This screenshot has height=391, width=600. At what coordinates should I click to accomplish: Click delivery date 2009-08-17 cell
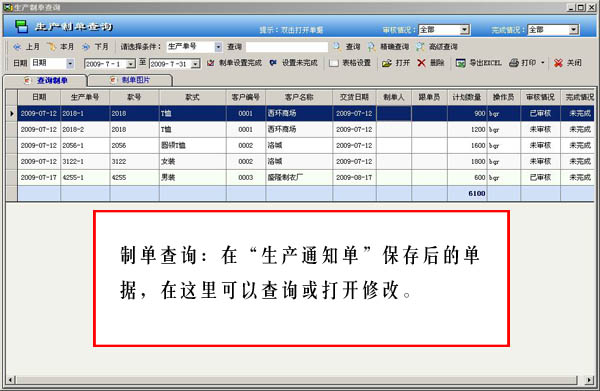[354, 178]
